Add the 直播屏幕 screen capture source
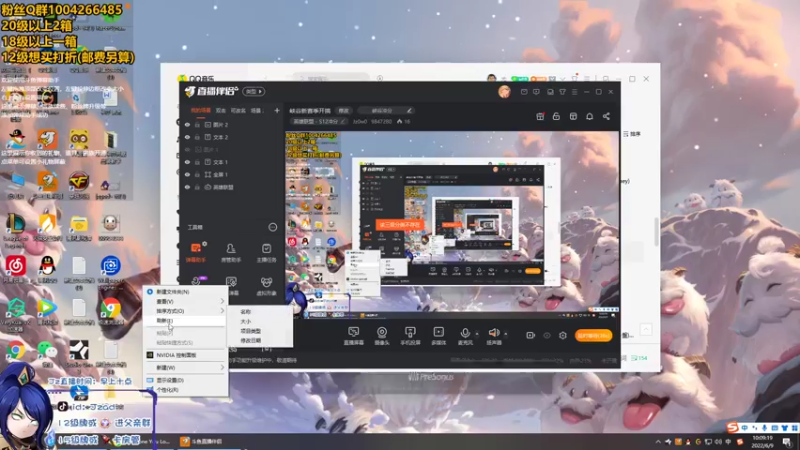The image size is (800, 450). click(354, 336)
